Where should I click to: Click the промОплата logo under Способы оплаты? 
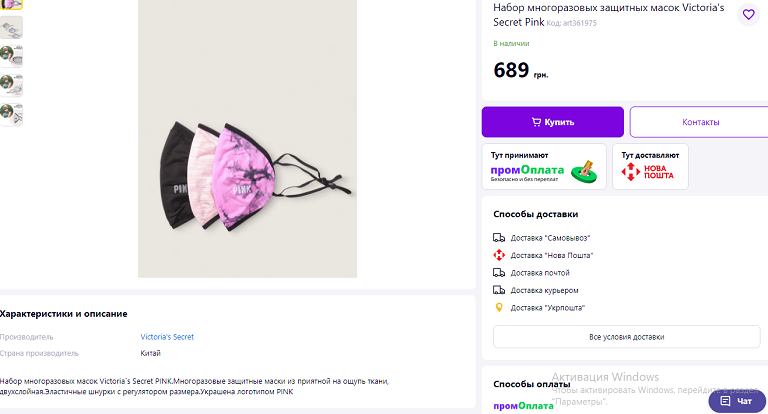[523, 406]
